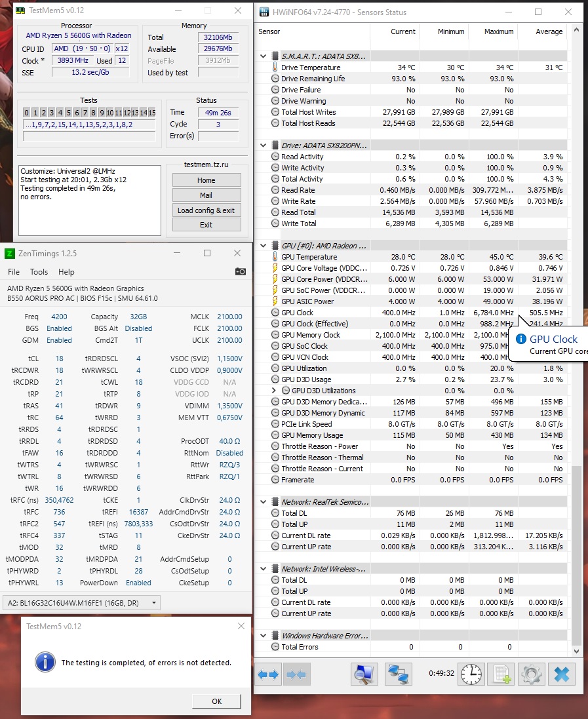The image size is (588, 719).
Task: Click info icon in GPU Clock tooltip
Action: (521, 339)
